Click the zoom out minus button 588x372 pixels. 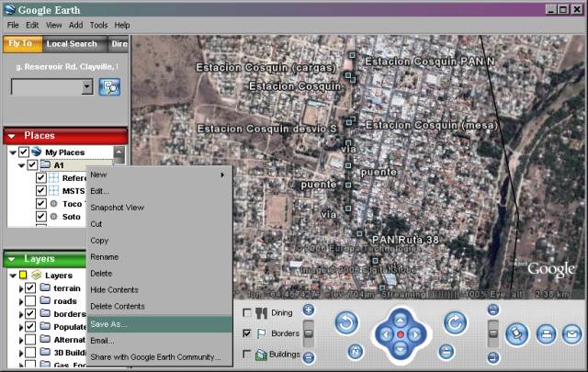(309, 357)
